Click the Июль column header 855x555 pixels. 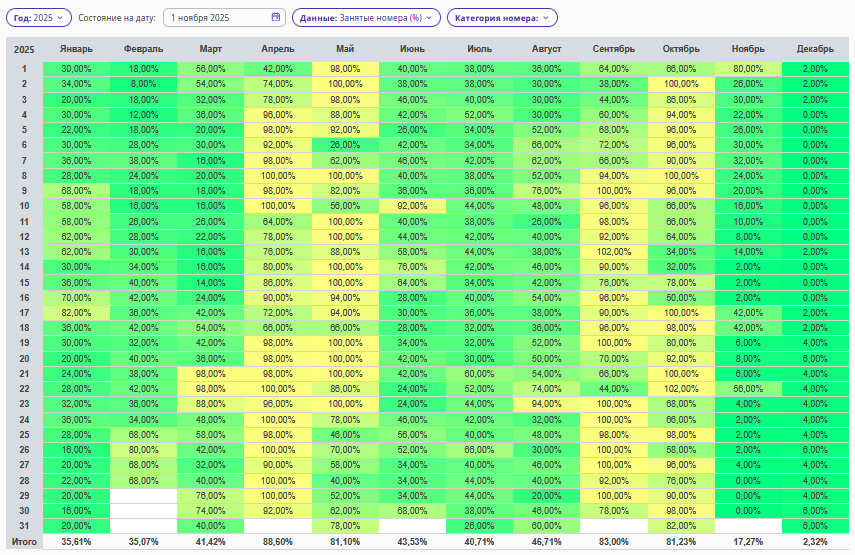479,49
